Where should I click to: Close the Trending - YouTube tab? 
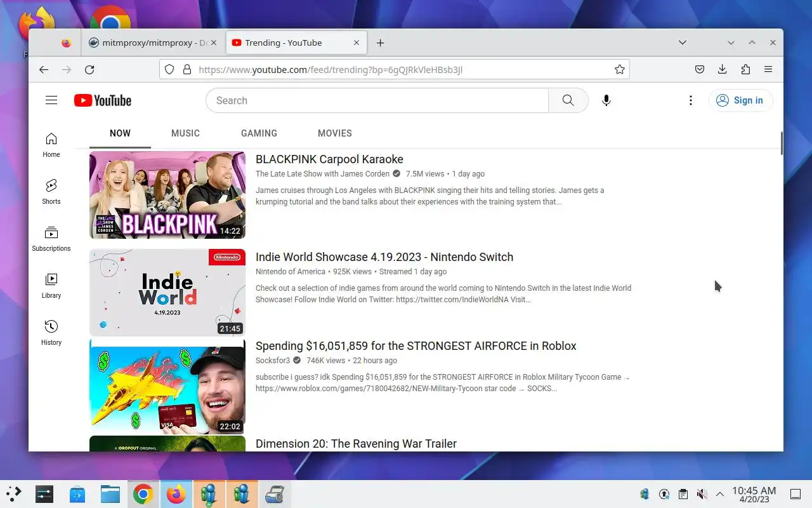click(357, 43)
